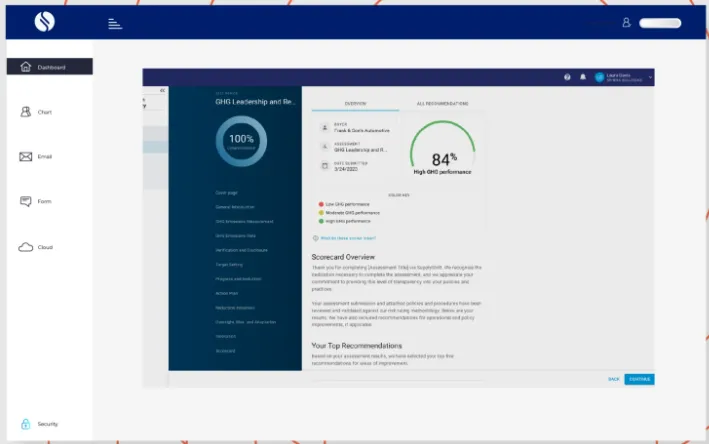Open the 'What do these scores mean?' link
Viewport: 709px width, 444px height.
[x=347, y=238]
